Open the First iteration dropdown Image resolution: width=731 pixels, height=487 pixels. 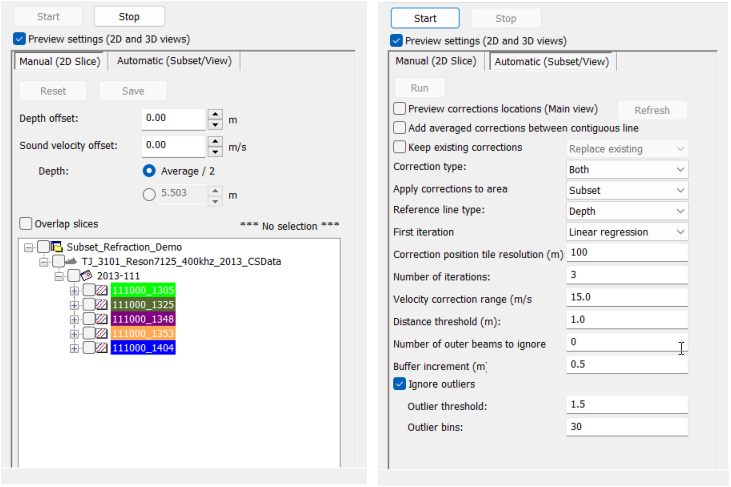625,232
